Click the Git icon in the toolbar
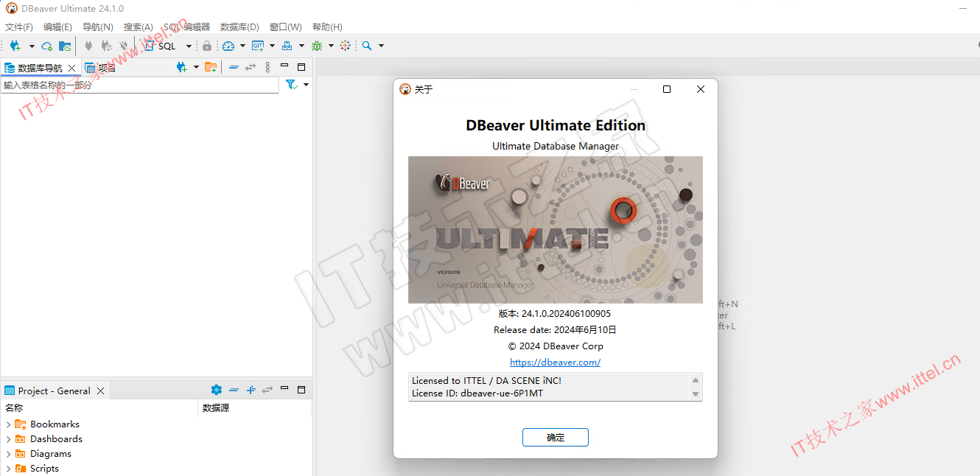This screenshot has height=476, width=980. tap(258, 46)
